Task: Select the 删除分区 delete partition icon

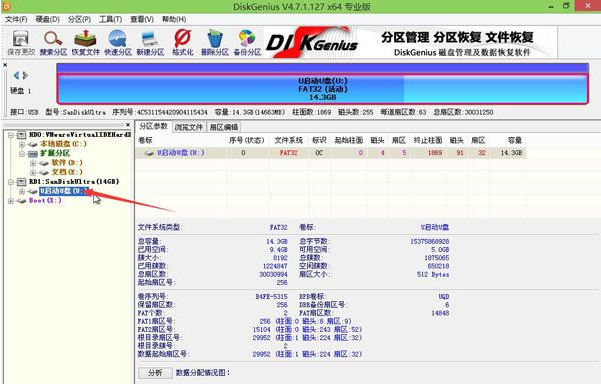Action: pyautogui.click(x=215, y=43)
